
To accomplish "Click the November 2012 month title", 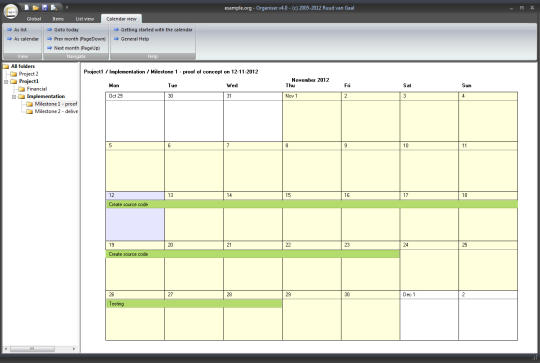I will coord(310,80).
